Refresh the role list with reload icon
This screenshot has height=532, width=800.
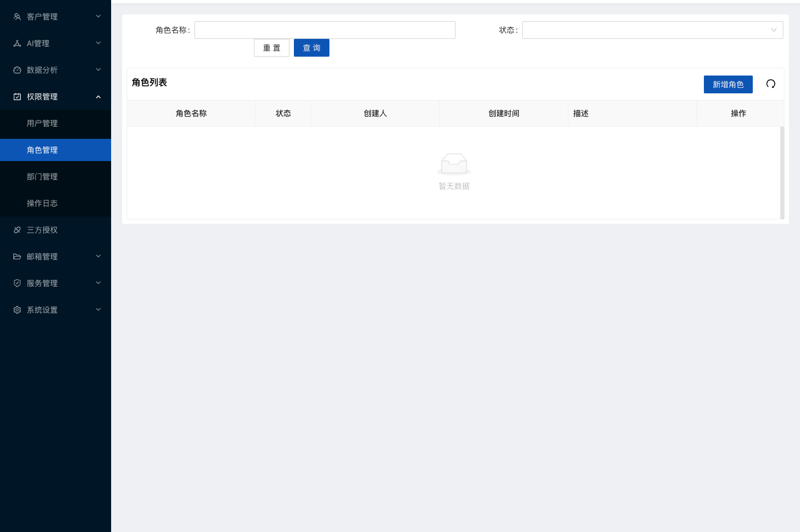[x=771, y=84]
